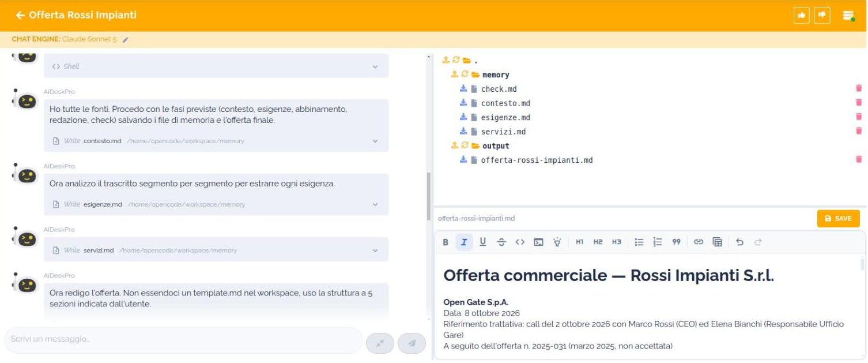Expand the Write servizi.md step

[x=375, y=250]
